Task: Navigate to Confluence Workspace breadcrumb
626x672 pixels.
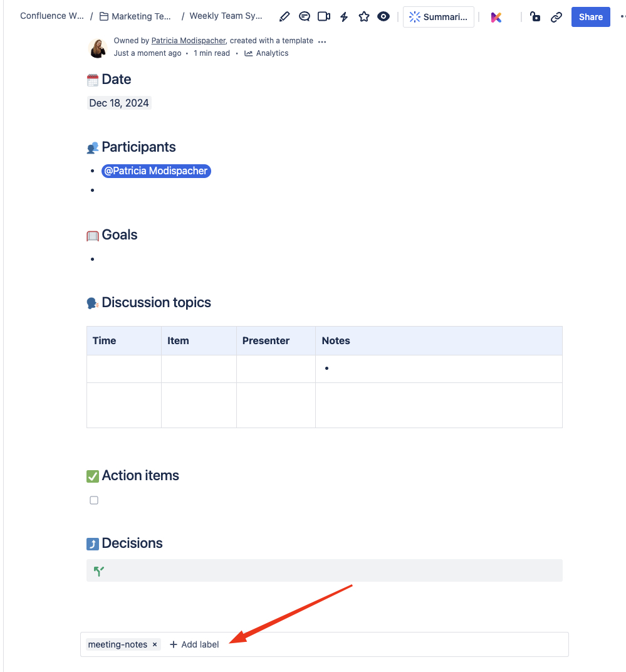Action: coord(51,16)
